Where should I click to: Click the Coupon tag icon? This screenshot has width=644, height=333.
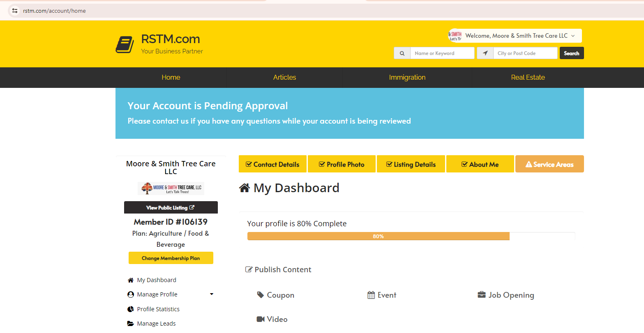[260, 295]
